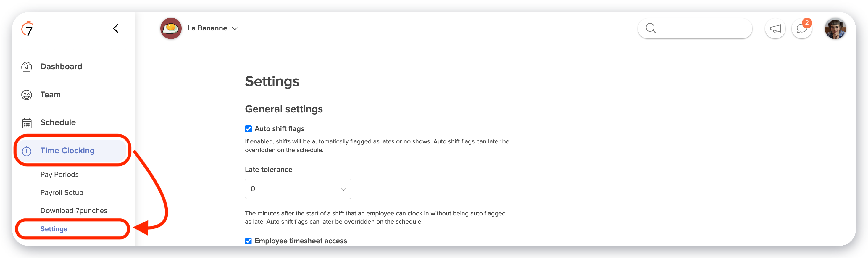Select Settings under Time Clocking
The height and width of the screenshot is (258, 868).
pos(54,229)
